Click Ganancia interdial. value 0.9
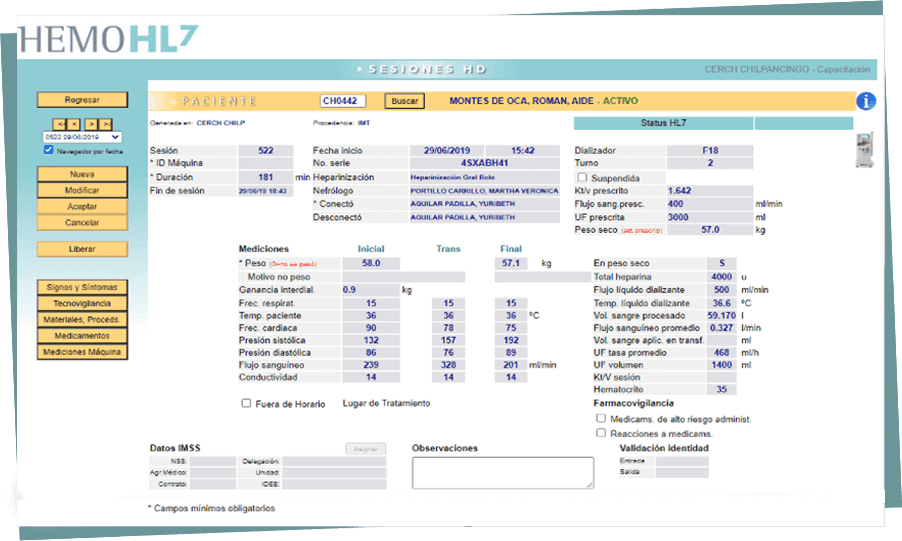Viewport: 902px width, 541px height. [371, 290]
